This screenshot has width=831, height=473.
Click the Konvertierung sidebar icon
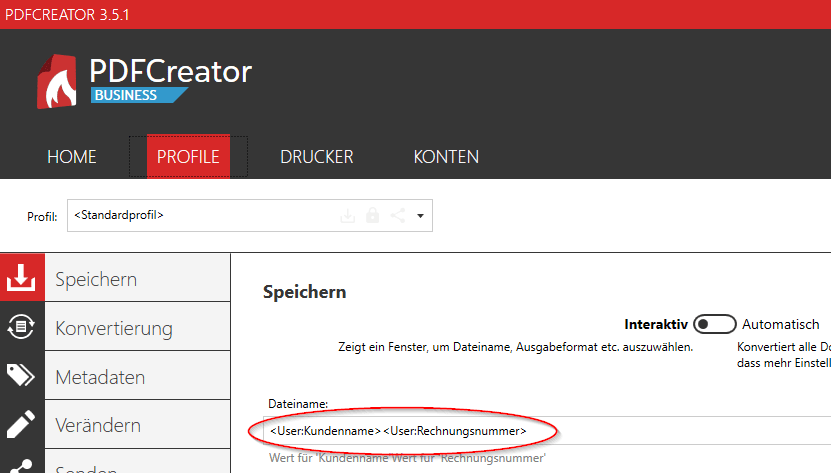click(x=21, y=326)
